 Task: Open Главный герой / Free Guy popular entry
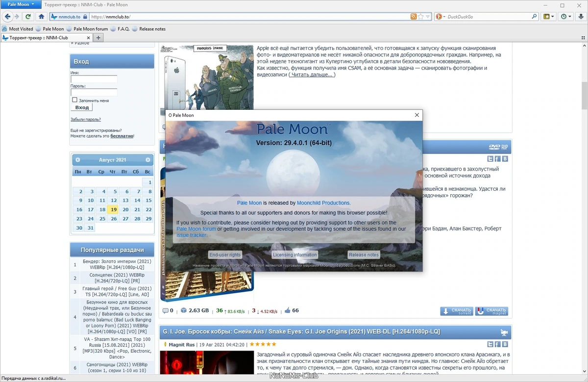tap(117, 292)
